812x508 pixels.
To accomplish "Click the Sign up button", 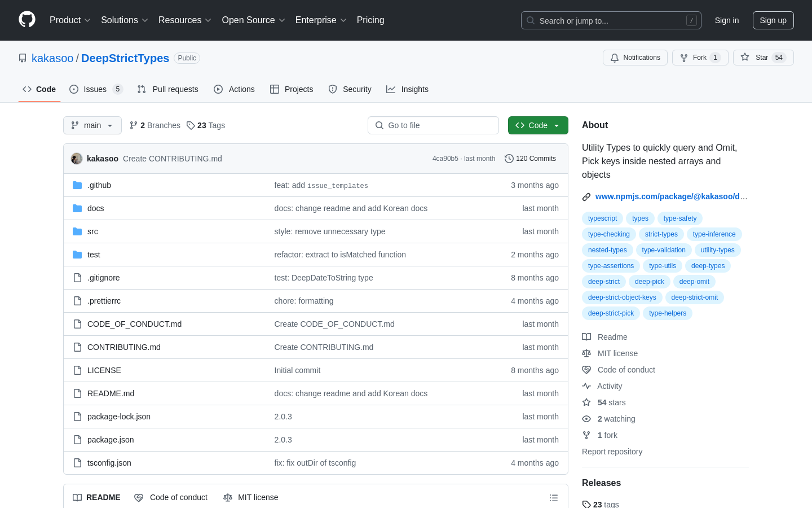I will (773, 20).
